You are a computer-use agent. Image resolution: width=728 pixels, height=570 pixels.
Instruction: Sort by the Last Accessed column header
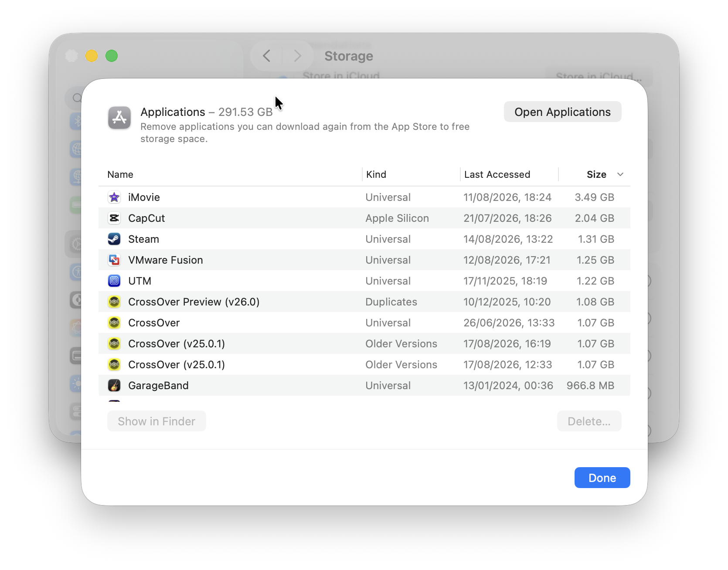(497, 174)
